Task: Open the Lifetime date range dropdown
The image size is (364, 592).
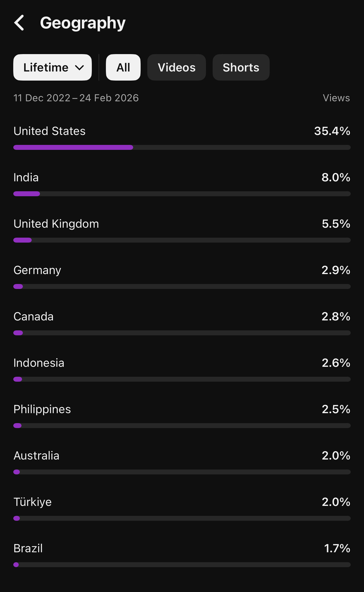Action: click(52, 67)
